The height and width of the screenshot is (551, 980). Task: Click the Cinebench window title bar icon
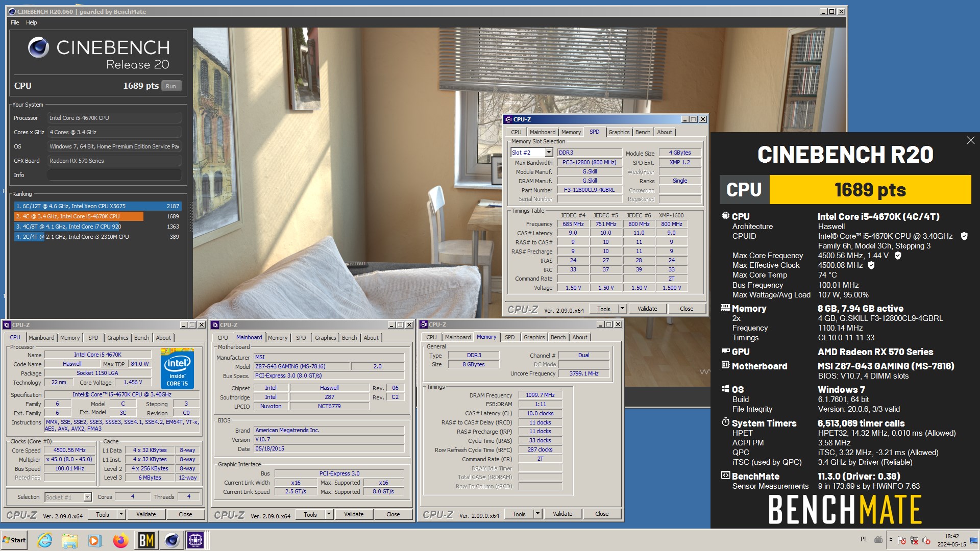point(12,11)
